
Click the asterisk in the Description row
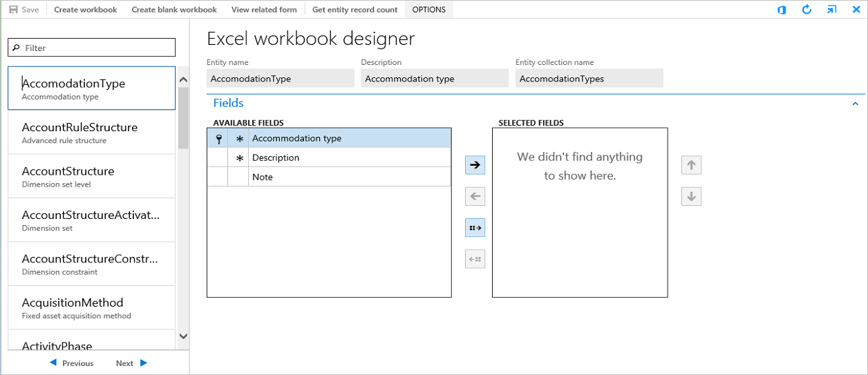click(x=240, y=158)
